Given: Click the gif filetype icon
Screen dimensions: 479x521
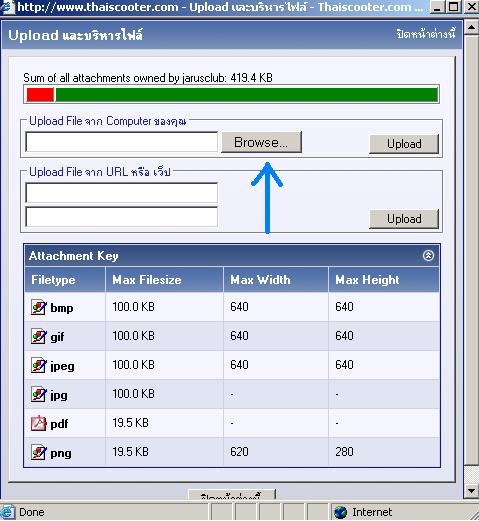Looking at the screenshot, I should 39,336.
